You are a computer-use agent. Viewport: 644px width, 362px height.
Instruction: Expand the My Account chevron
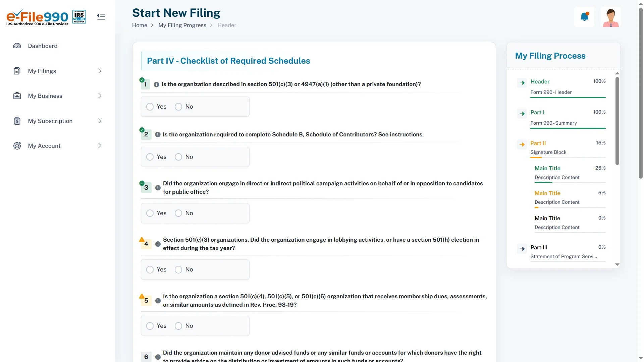click(100, 145)
